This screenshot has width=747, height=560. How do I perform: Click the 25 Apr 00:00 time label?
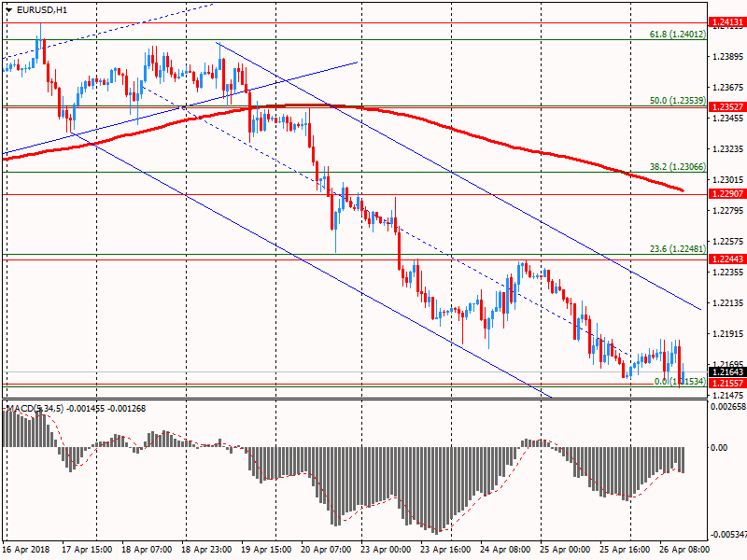pos(566,550)
